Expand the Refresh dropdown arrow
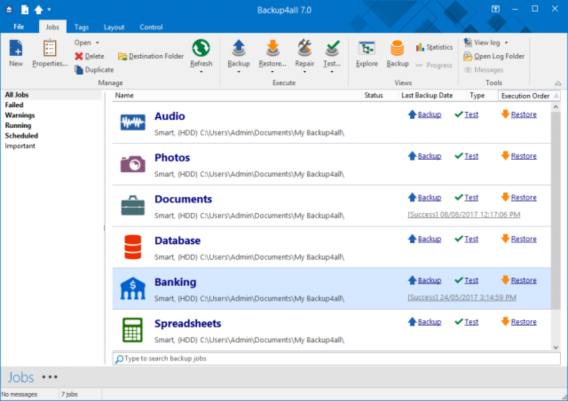 (x=201, y=71)
